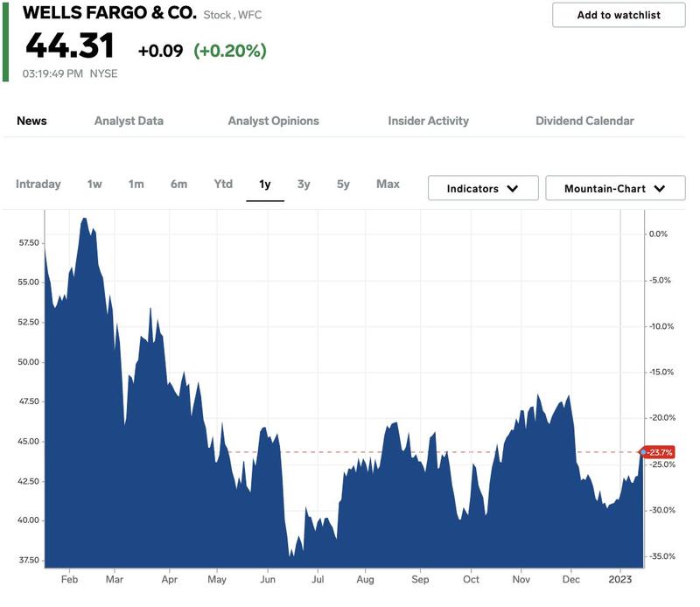Click the 2023 year axis label
Screen dimensions: 700x607
[620, 579]
